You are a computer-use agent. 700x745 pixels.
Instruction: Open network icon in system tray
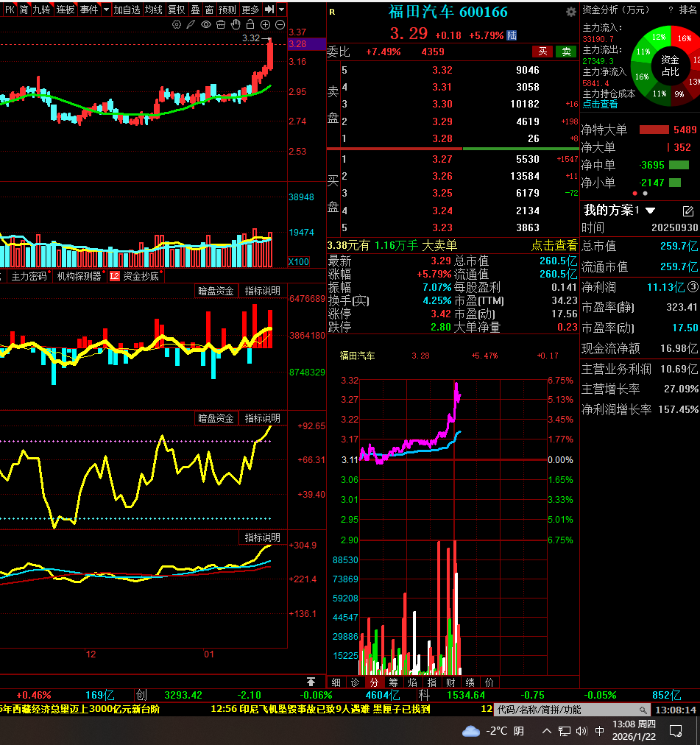click(x=565, y=731)
